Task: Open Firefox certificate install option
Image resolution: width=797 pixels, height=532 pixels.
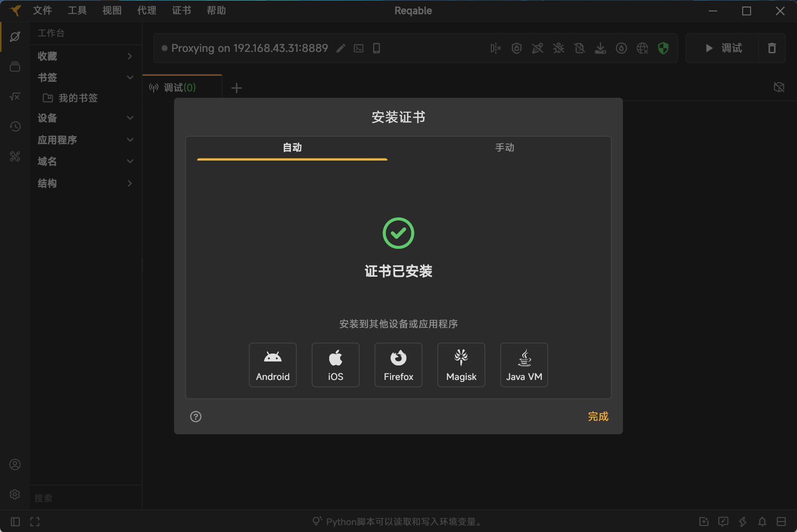Action: [398, 365]
